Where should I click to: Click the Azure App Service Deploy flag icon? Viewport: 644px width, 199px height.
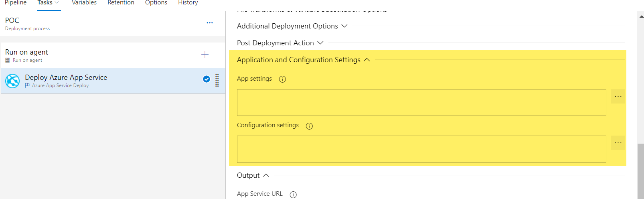click(x=27, y=85)
